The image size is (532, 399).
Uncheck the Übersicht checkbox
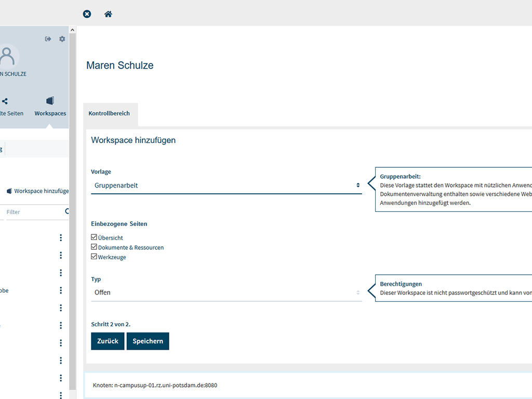tap(94, 237)
